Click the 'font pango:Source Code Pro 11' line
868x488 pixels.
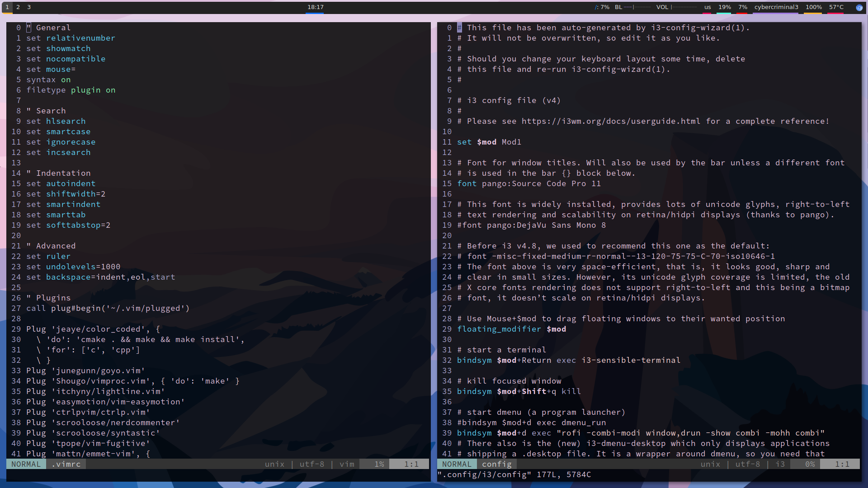[528, 183]
